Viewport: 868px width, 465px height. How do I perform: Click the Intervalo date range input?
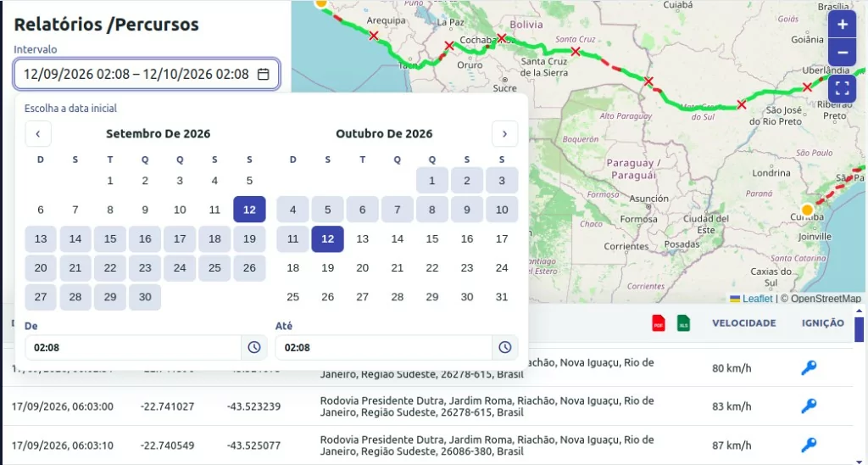pos(147,74)
